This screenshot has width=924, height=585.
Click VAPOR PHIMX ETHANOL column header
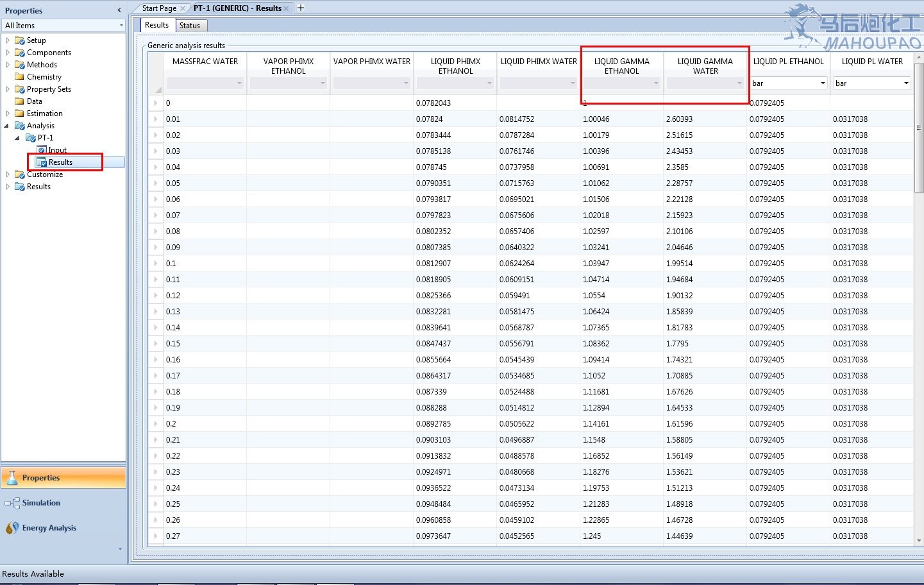pos(289,66)
